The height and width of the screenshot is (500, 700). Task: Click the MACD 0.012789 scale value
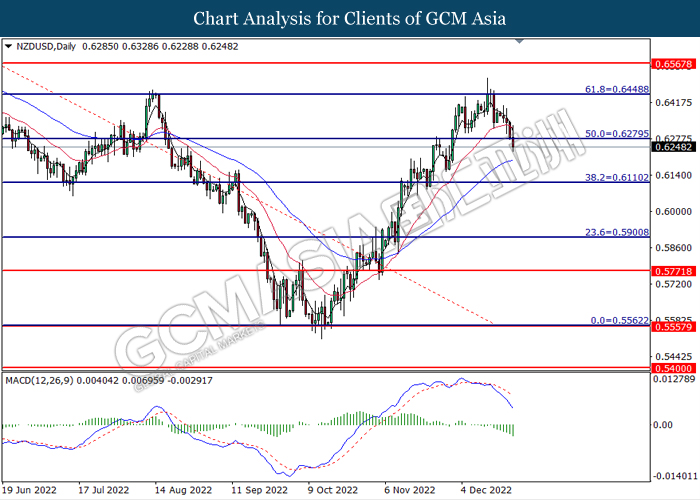[674, 379]
